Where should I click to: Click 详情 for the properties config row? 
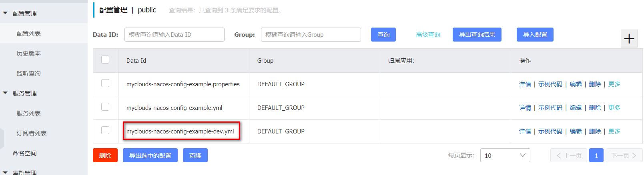pos(525,84)
